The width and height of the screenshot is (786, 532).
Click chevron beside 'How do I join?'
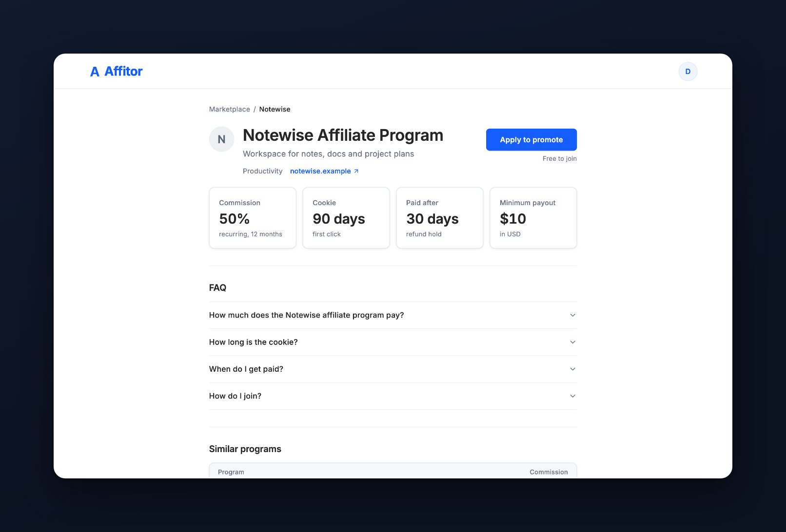572,396
